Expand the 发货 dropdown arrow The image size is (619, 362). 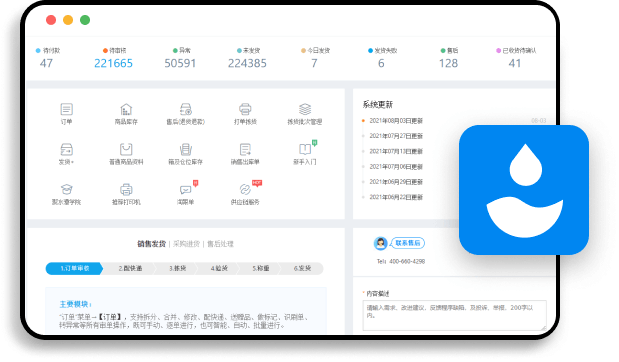click(73, 162)
